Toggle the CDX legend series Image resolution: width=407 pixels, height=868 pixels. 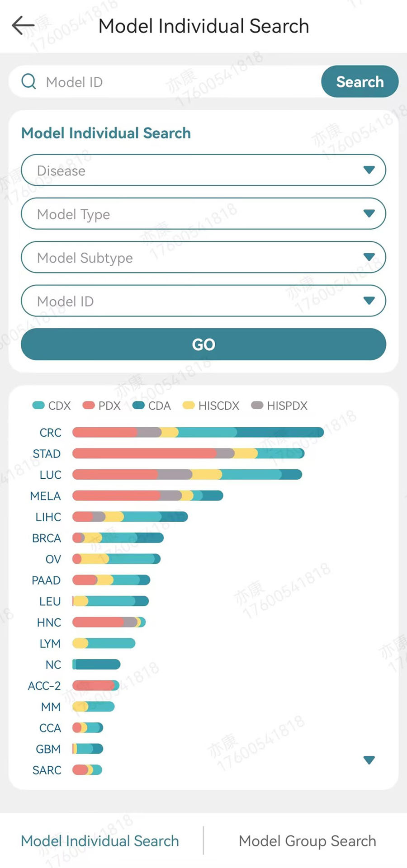[51, 406]
